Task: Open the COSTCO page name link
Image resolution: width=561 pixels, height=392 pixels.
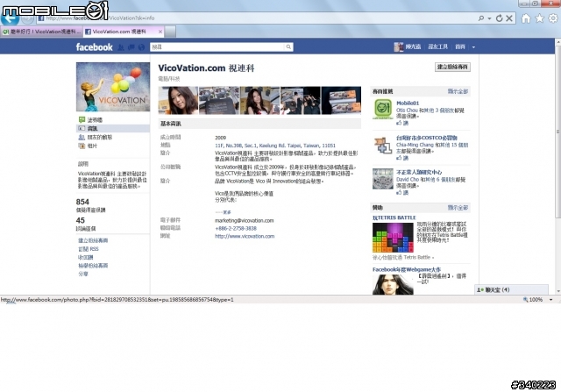Action: (x=427, y=138)
